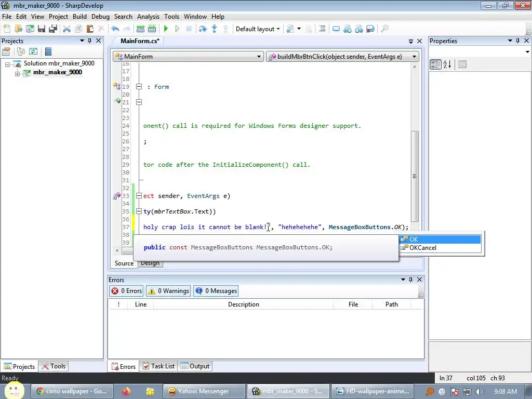Click Yahoo! Messenger taskbar button
Image resolution: width=532 pixels, height=399 pixels.
point(204,391)
